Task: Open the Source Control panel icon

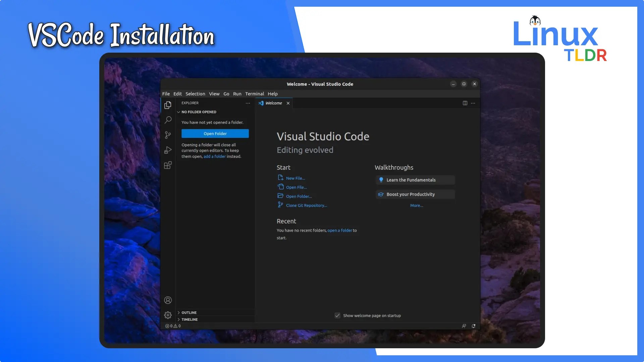Action: click(x=168, y=135)
